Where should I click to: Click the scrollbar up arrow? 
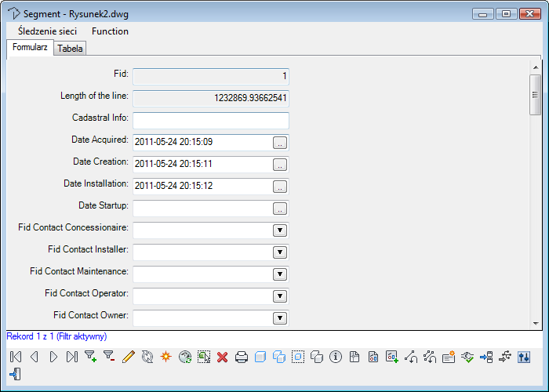pyautogui.click(x=536, y=67)
